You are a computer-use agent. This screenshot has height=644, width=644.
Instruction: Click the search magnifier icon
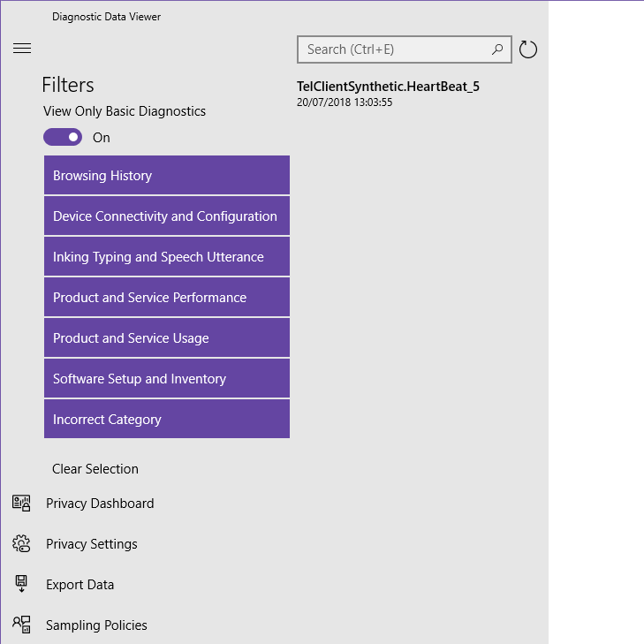point(498,49)
